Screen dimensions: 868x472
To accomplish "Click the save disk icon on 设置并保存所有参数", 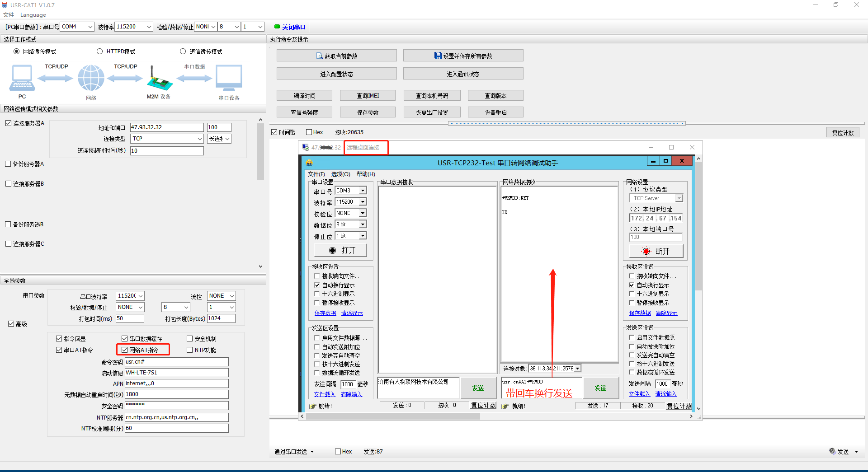I will click(x=438, y=56).
